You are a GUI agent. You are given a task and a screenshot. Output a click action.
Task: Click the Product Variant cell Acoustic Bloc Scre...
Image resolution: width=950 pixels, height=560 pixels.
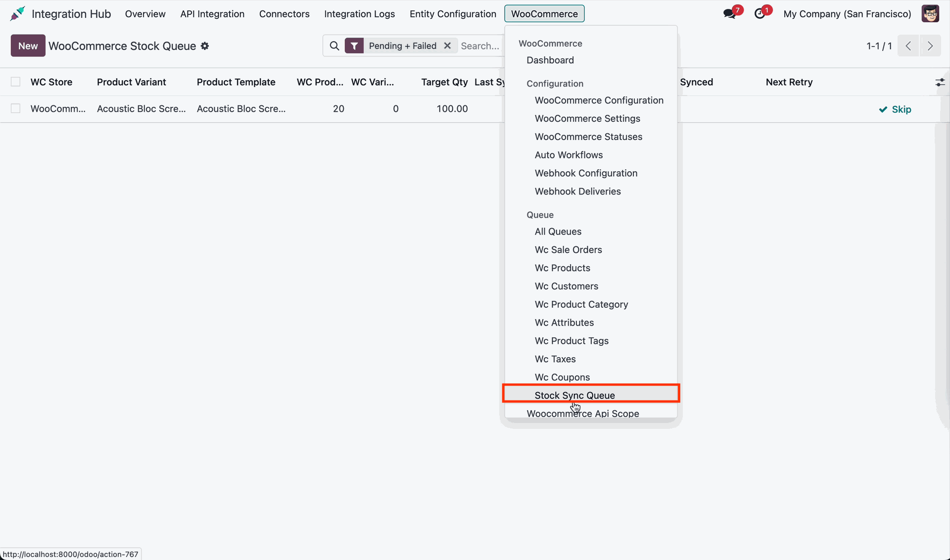(142, 109)
